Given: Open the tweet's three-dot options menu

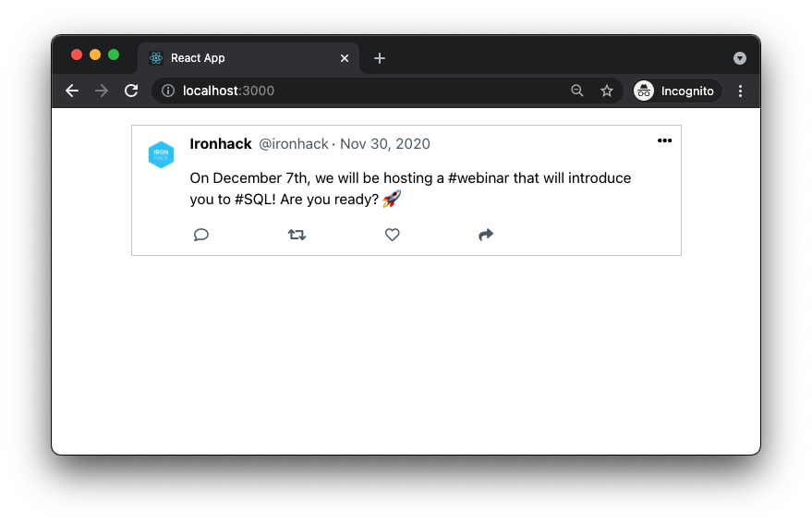Looking at the screenshot, I should [x=664, y=140].
